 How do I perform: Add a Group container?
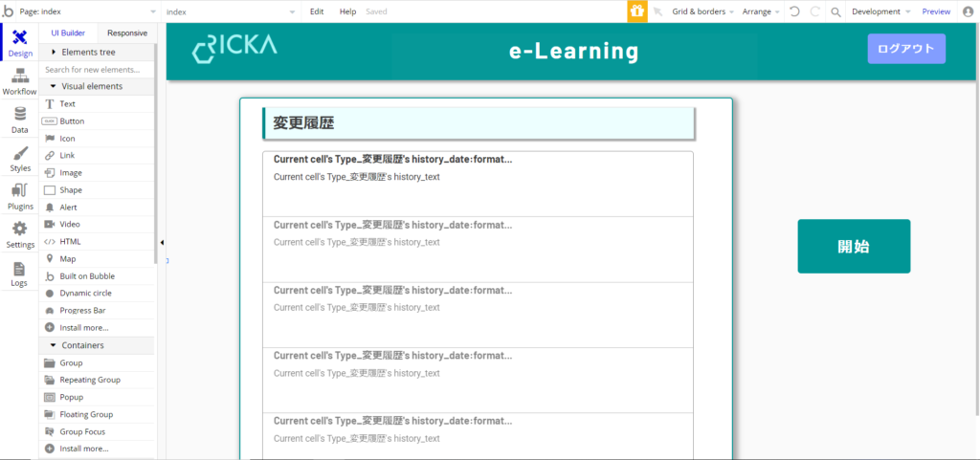tap(97, 362)
